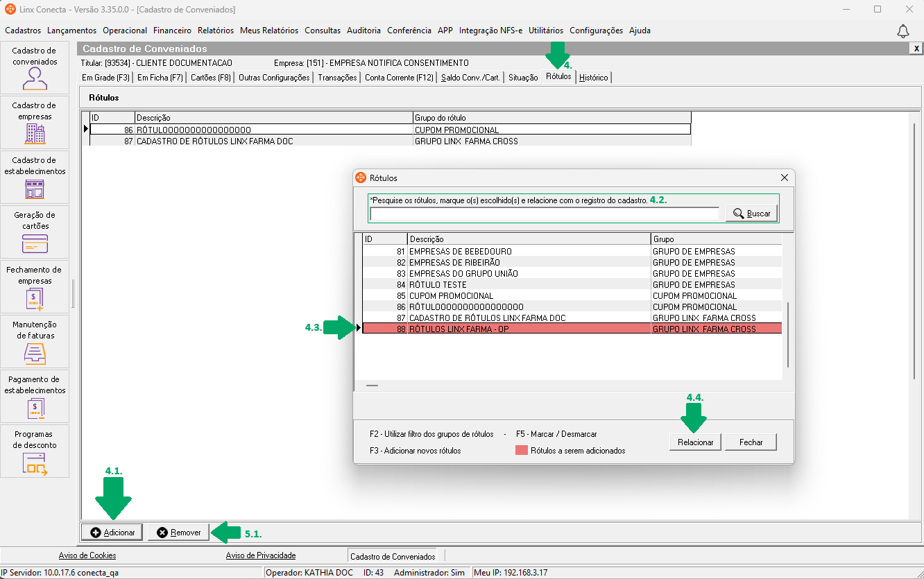The image size is (924, 579).
Task: Open Geração de cartões sidebar shortcut
Action: coord(35,232)
